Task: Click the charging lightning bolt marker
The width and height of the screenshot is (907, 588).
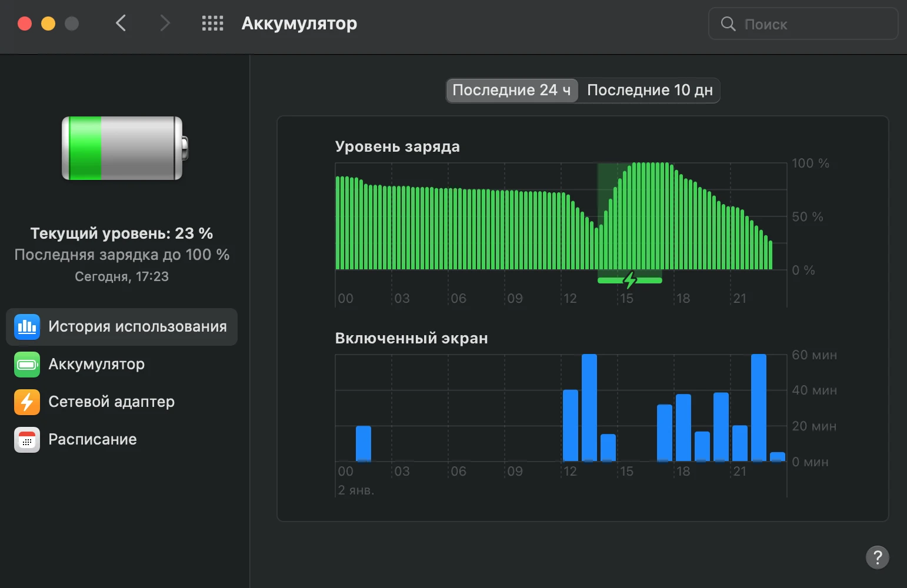Action: pyautogui.click(x=630, y=280)
